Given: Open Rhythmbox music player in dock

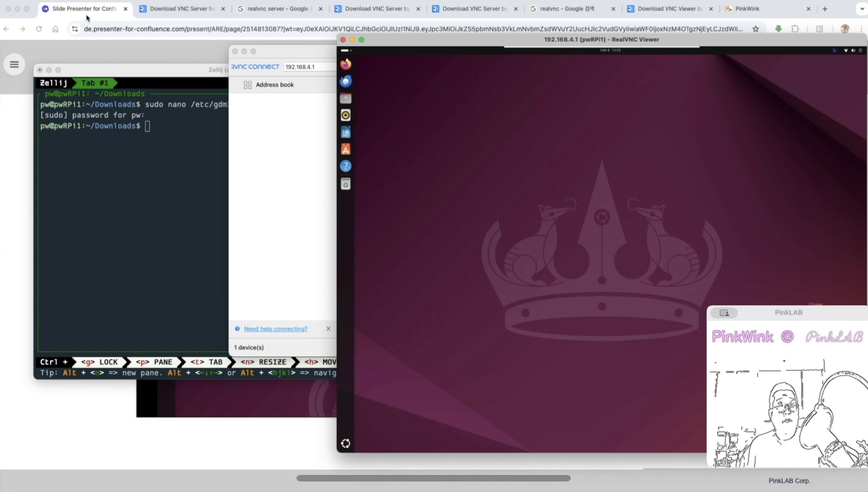Looking at the screenshot, I should click(x=345, y=115).
